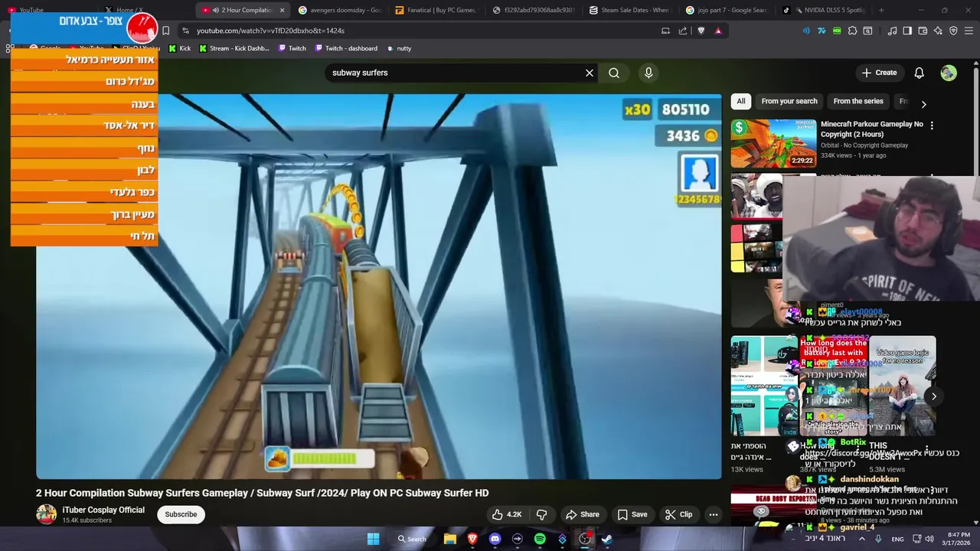Open 'Twitch - dashboard' bookmark
The width and height of the screenshot is (980, 551).
pyautogui.click(x=345, y=48)
